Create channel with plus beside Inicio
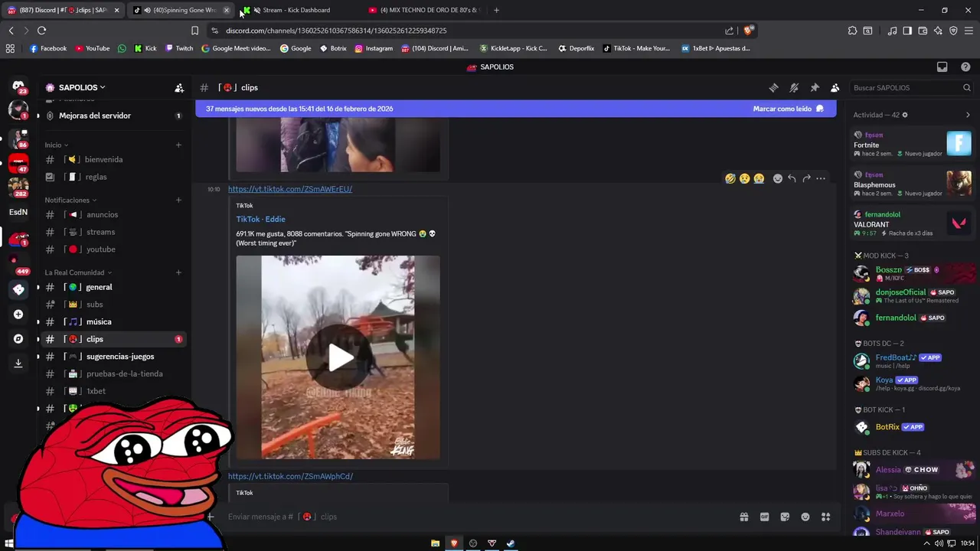The width and height of the screenshot is (980, 551). click(x=178, y=145)
